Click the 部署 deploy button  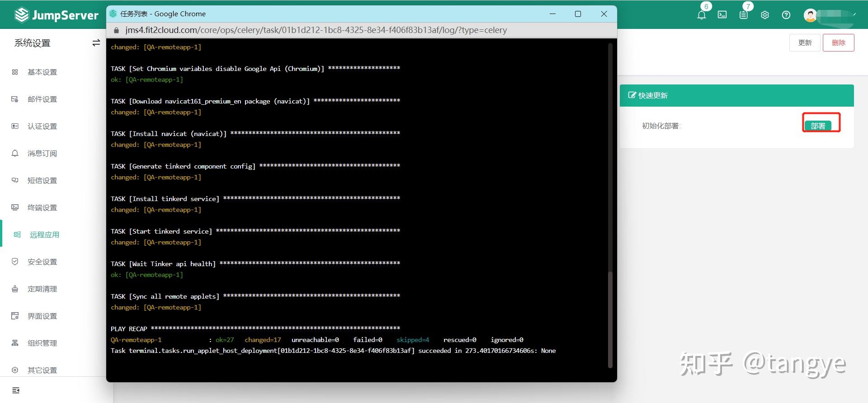[818, 126]
